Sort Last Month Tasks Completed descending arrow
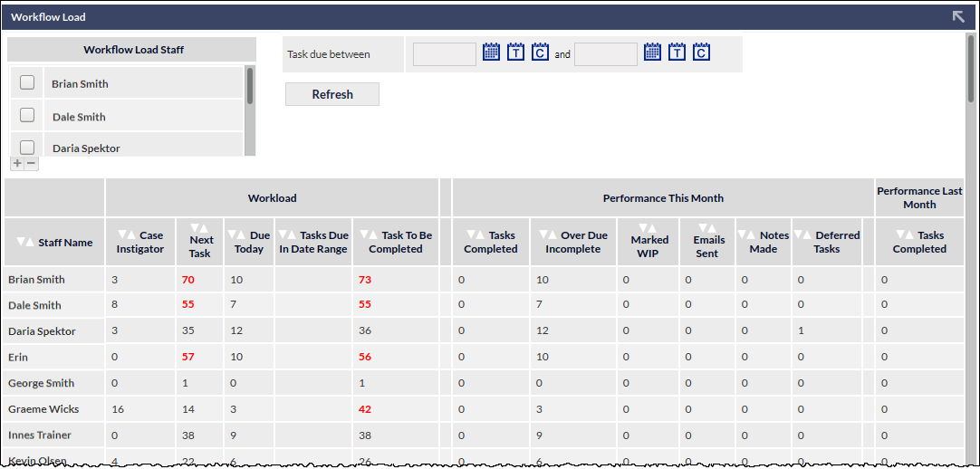The image size is (980, 469). [900, 235]
